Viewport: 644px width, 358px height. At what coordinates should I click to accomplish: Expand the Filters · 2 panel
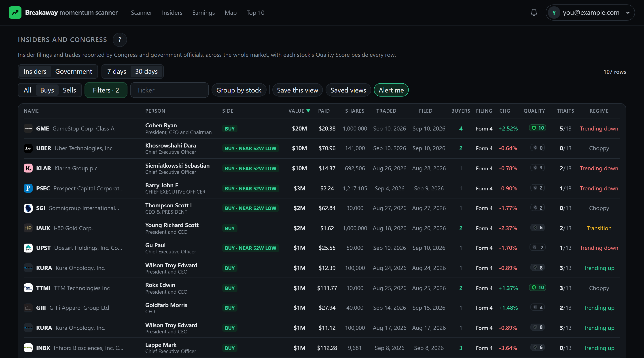(x=106, y=90)
